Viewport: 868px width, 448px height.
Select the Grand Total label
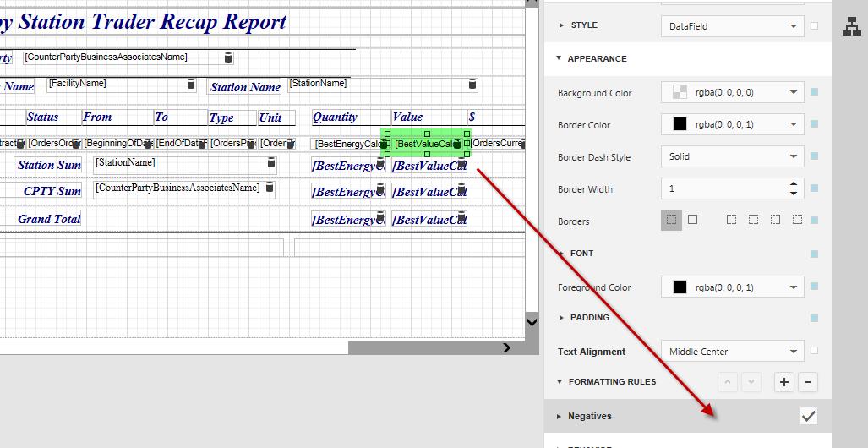click(49, 219)
